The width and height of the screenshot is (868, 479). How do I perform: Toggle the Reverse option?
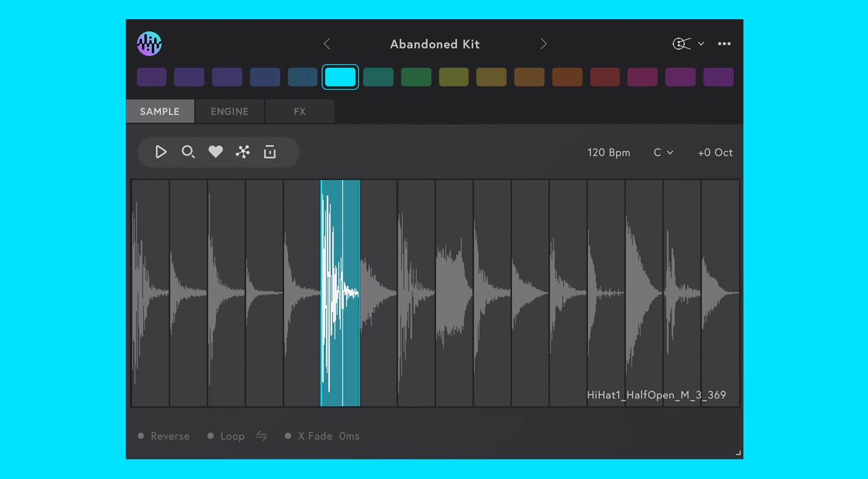(163, 436)
